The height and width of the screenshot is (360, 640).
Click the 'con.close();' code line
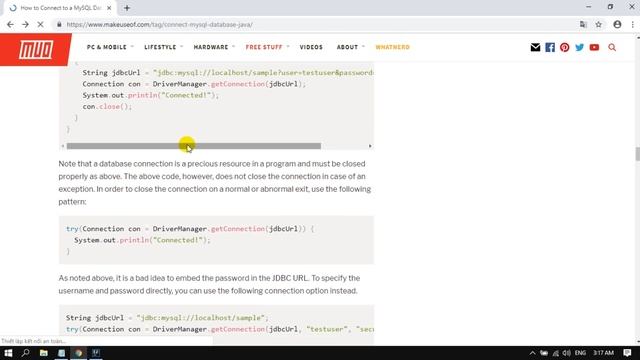point(107,107)
